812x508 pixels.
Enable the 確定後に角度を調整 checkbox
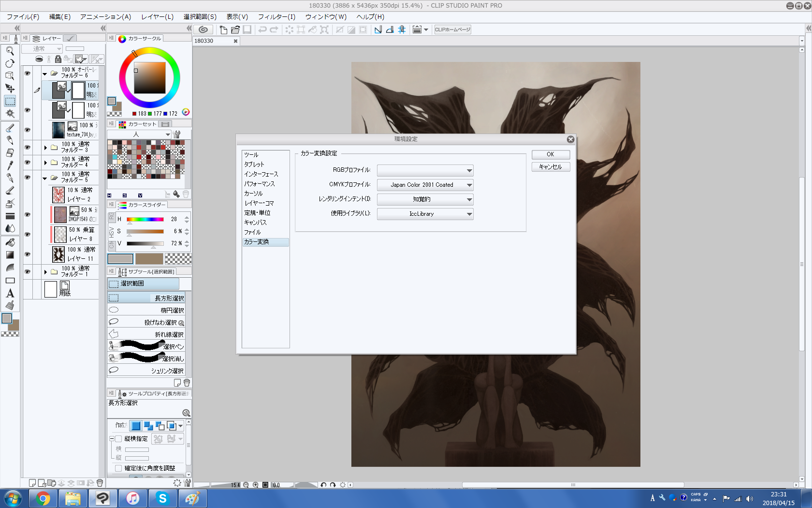(118, 468)
